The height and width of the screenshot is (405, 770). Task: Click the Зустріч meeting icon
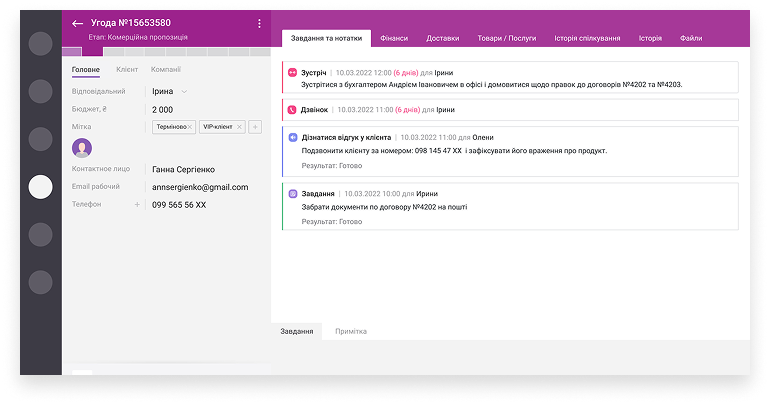[x=292, y=73]
